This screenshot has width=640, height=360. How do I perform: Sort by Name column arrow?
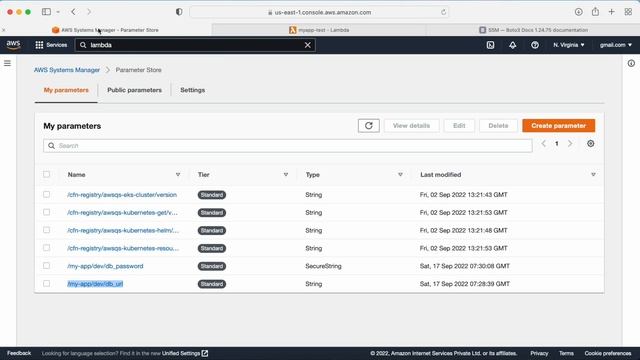point(178,175)
